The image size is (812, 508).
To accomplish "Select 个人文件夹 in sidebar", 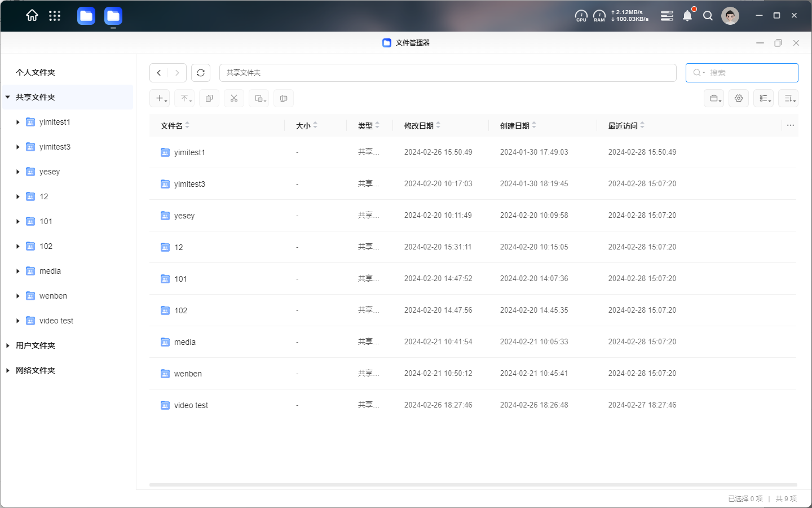I will coord(36,72).
